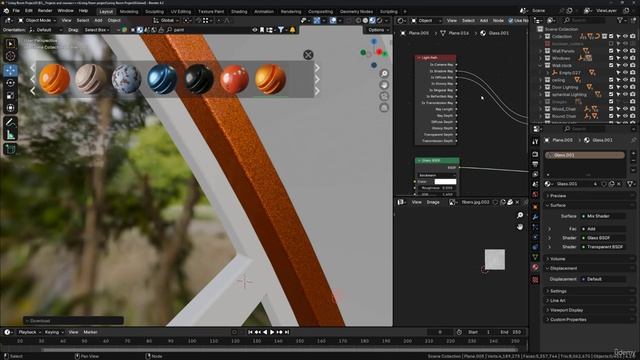This screenshot has height=360, width=640.
Task: Select the blue striped material sphere thumbnail
Action: click(162, 79)
